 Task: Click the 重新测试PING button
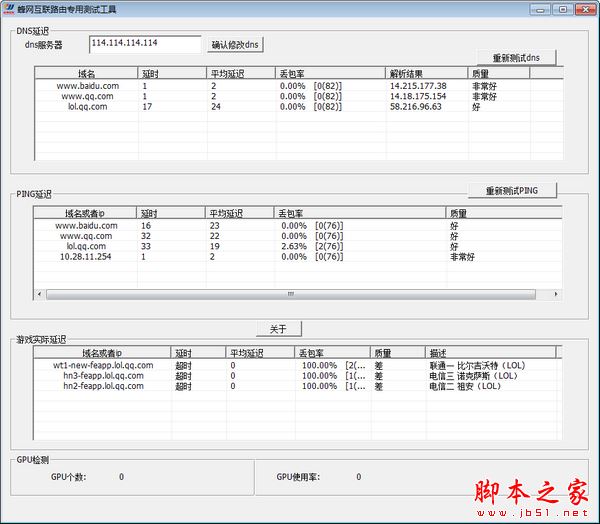tap(512, 190)
